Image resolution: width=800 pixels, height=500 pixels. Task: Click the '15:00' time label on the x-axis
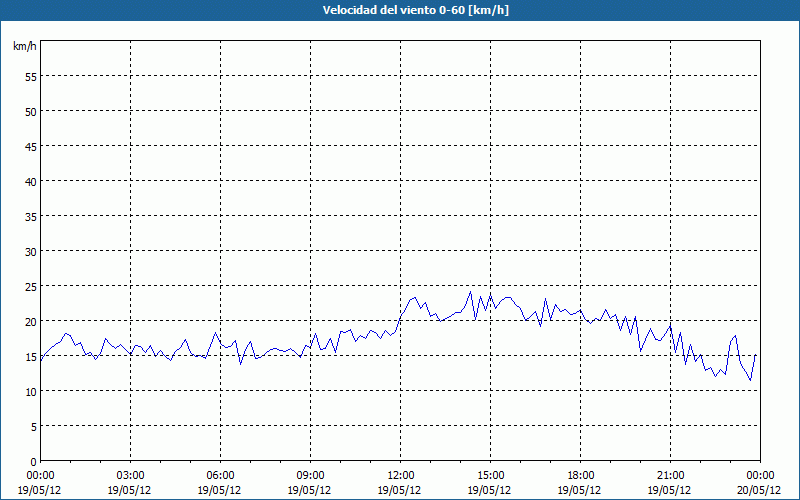point(490,476)
